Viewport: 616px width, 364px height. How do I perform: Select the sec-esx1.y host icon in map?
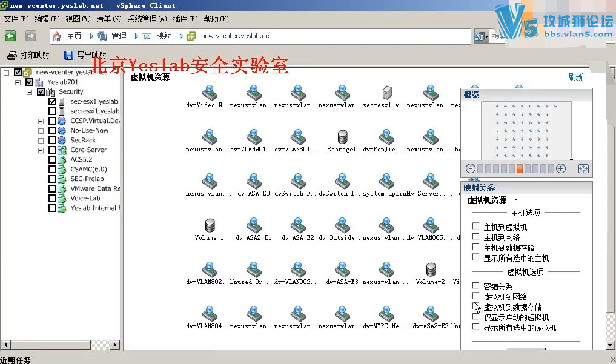387,93
